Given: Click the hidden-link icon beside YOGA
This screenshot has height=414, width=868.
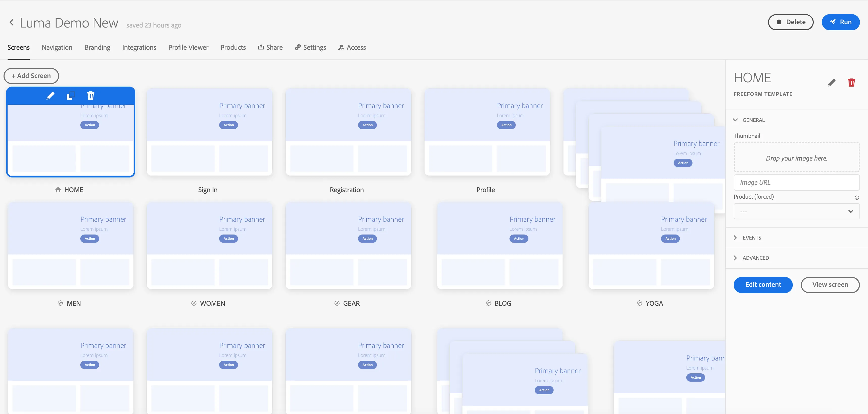Looking at the screenshot, I should coord(639,303).
